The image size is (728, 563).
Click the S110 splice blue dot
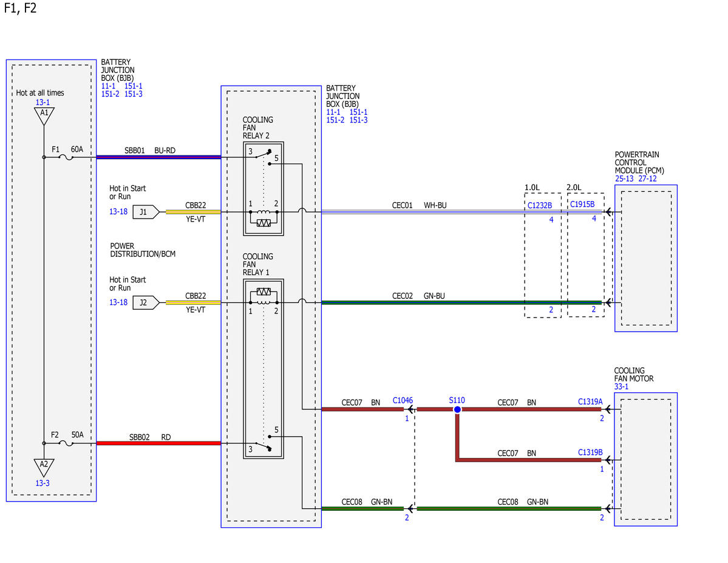[x=457, y=409]
